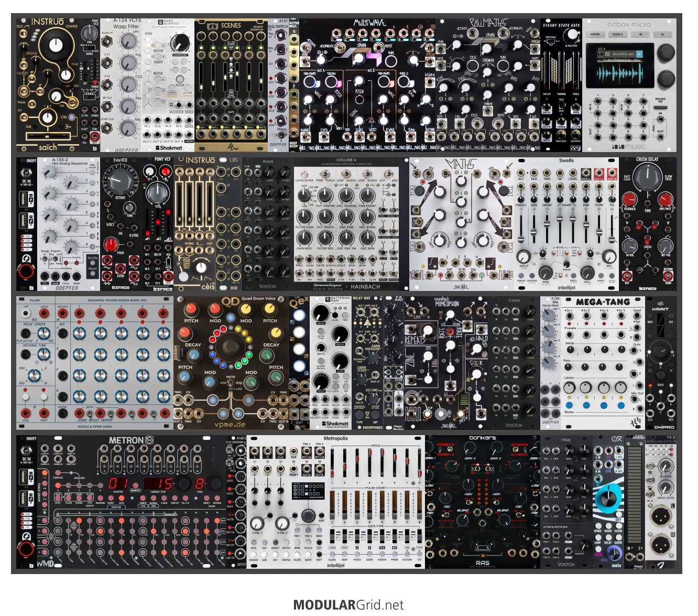Click the SETUP button on Metropolix
The width and height of the screenshot is (698, 616).
click(286, 542)
